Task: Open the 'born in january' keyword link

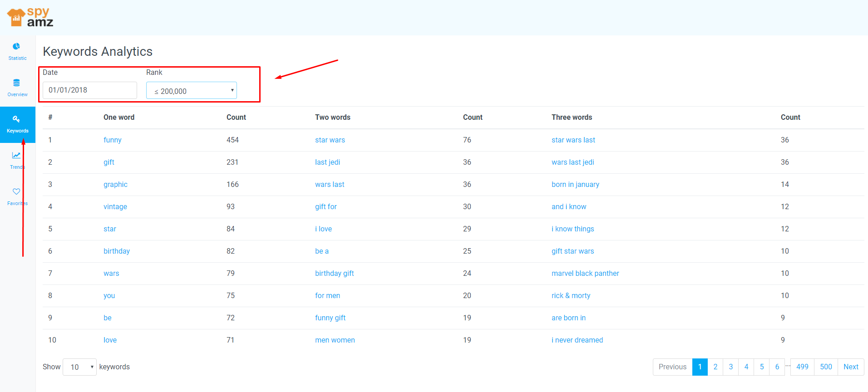Action: (575, 184)
